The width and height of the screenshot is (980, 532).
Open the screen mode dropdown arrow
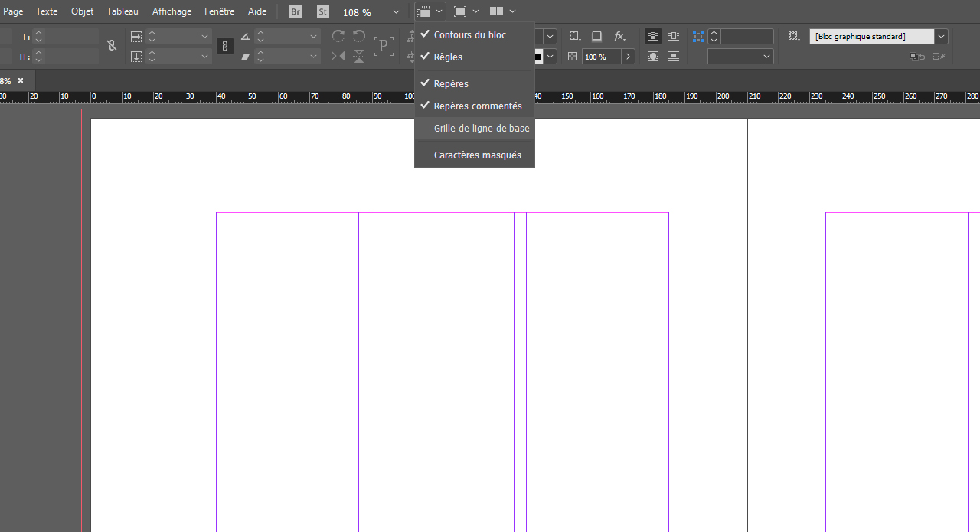click(476, 11)
